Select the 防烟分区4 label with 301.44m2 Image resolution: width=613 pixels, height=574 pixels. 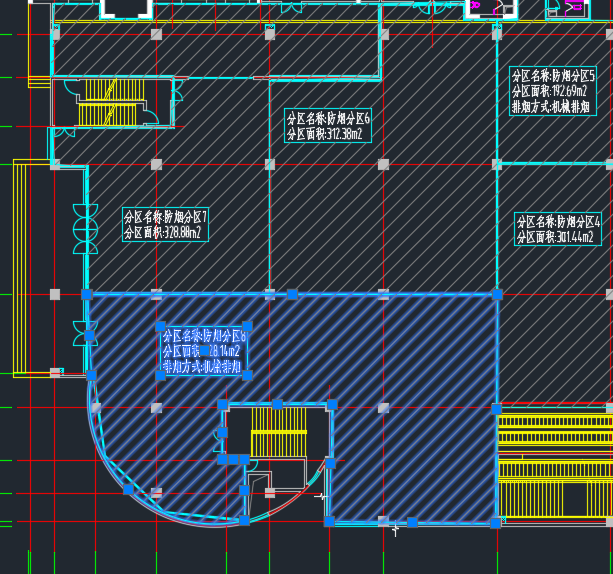[x=558, y=229]
